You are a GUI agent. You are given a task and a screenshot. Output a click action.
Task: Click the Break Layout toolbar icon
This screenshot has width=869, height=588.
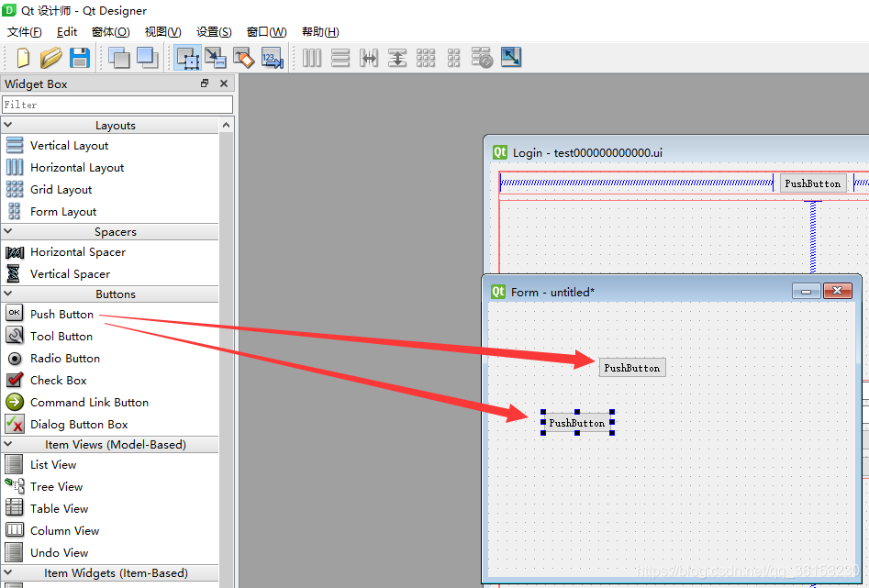pos(482,58)
